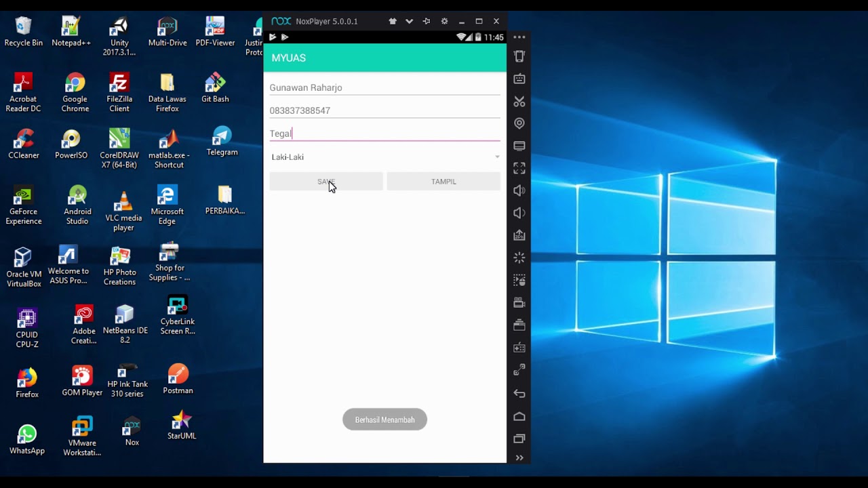Click the Android home button
This screenshot has width=868, height=488.
[x=519, y=416]
